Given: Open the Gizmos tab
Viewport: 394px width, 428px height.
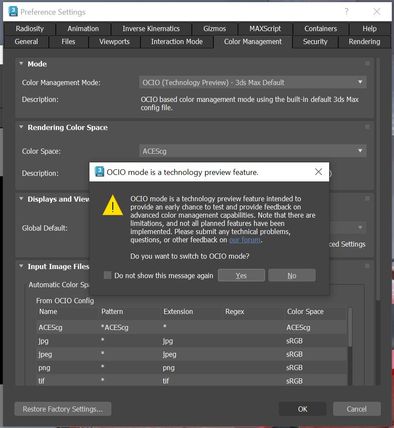Looking at the screenshot, I should pos(214,29).
